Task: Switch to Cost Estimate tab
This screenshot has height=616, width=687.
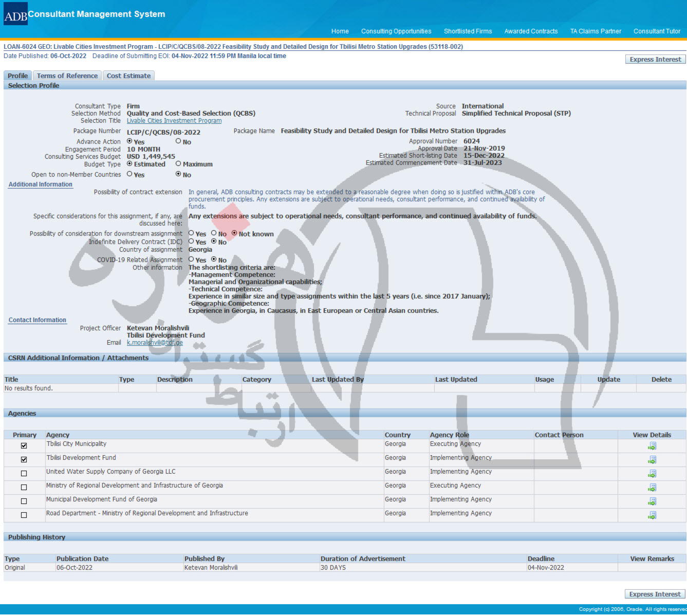Action: [x=128, y=76]
